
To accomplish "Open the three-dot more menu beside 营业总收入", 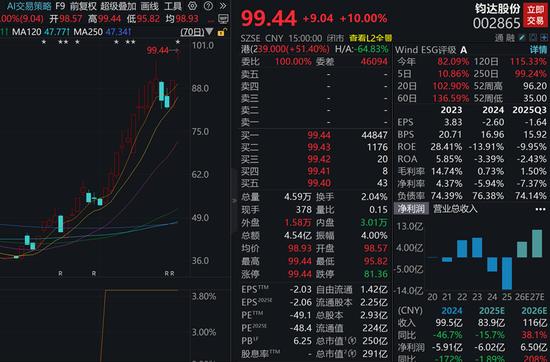I will point(541,209).
